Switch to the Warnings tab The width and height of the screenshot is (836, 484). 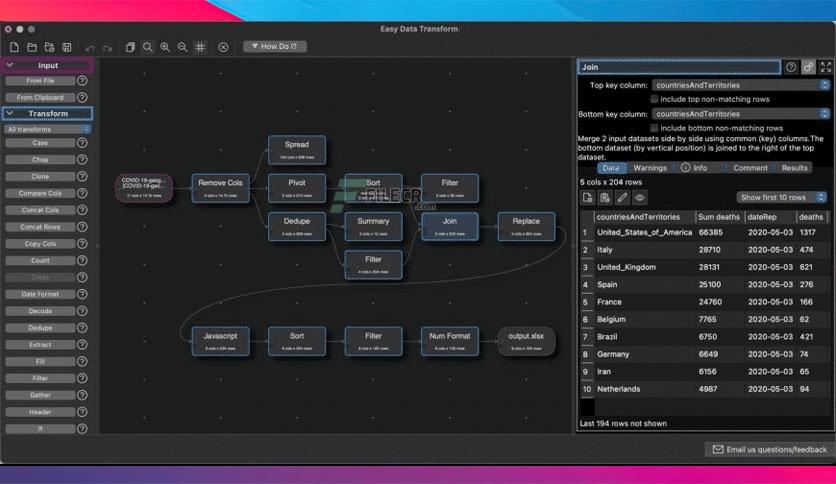649,168
